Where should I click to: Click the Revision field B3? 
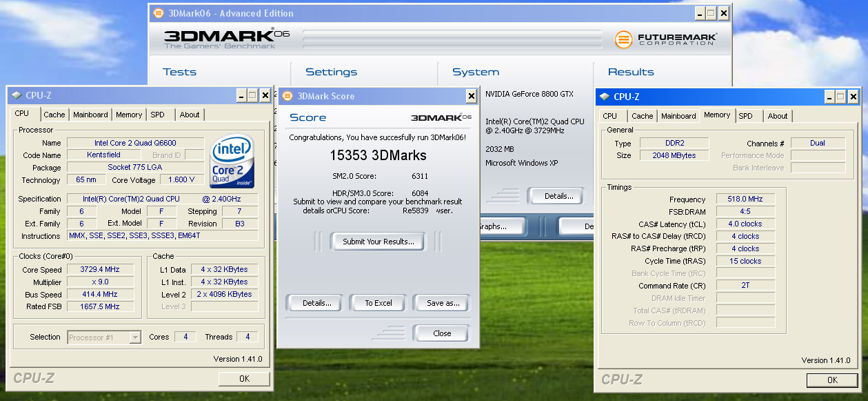click(240, 224)
